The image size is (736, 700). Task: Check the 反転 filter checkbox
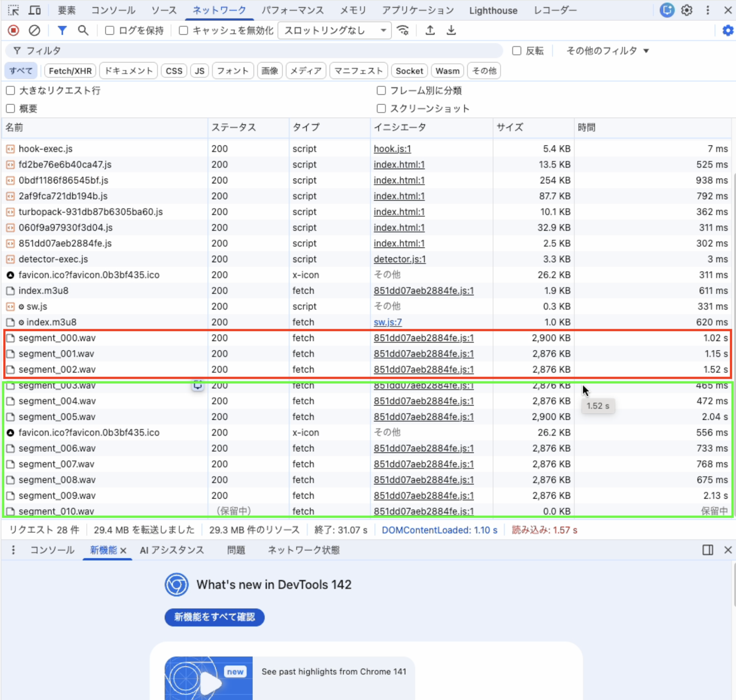coord(517,51)
